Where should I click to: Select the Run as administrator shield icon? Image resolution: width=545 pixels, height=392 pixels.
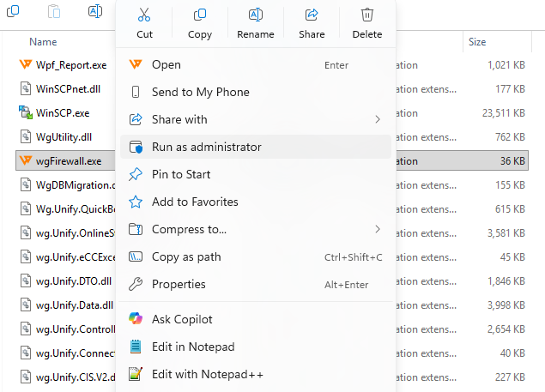click(136, 147)
